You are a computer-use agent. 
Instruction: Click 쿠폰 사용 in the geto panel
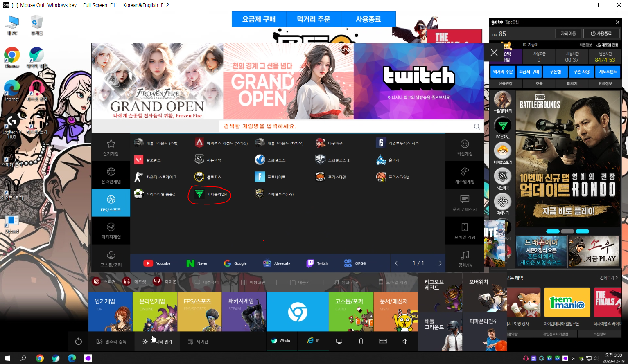(x=582, y=72)
